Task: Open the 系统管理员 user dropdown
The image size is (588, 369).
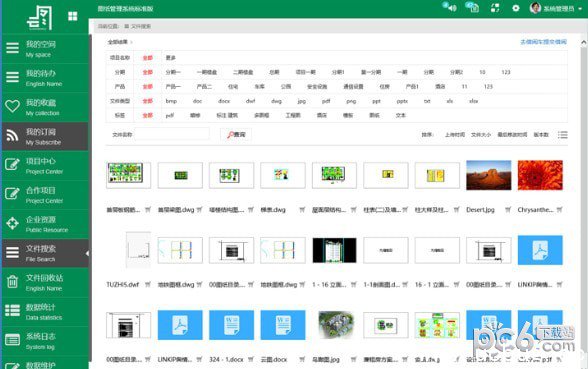Action: click(x=556, y=8)
